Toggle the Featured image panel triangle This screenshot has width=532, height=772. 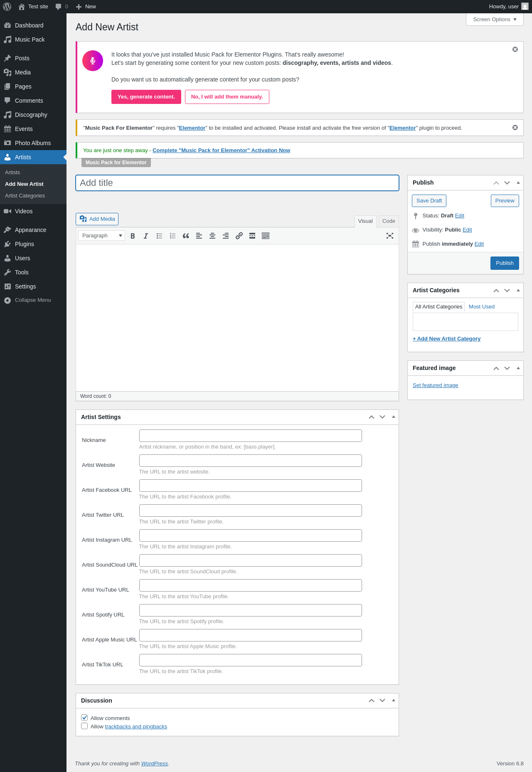coord(518,368)
